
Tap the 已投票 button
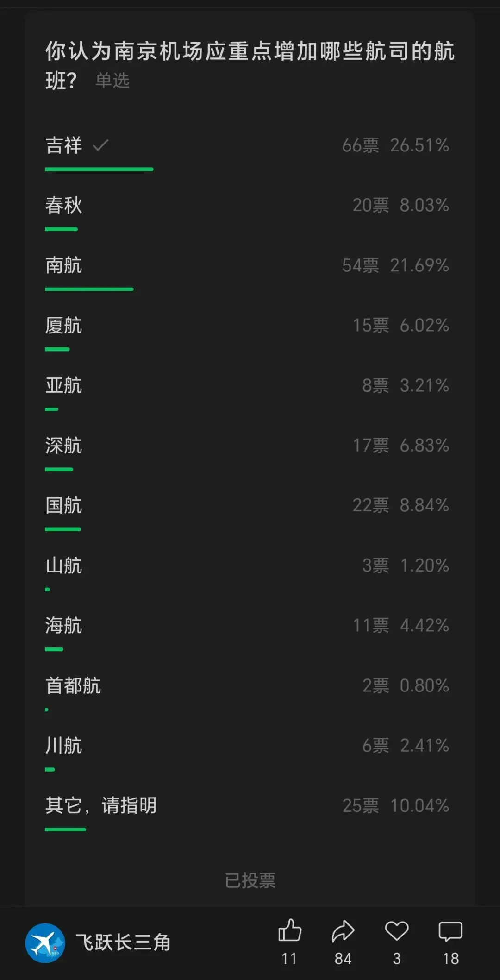click(250, 880)
